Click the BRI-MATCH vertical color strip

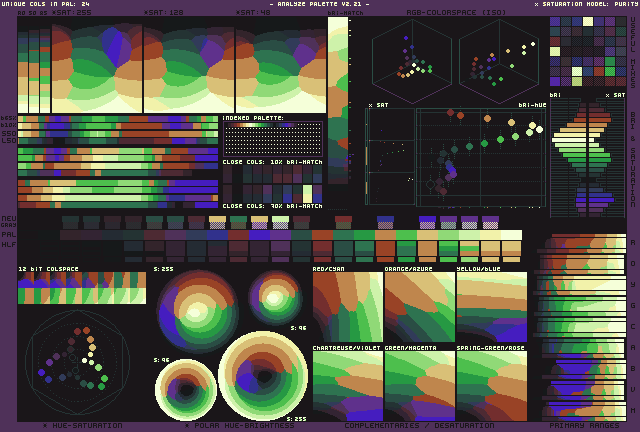pos(338,100)
